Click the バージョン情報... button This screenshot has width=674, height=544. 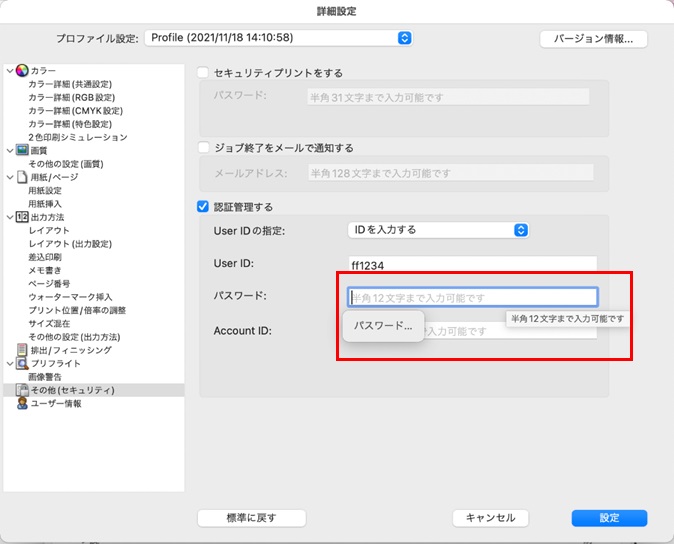click(x=593, y=39)
